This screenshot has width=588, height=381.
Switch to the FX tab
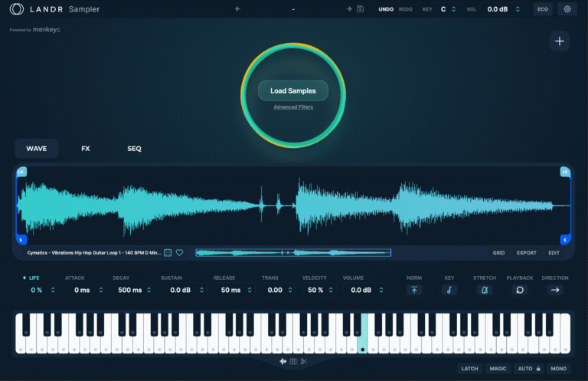(86, 149)
